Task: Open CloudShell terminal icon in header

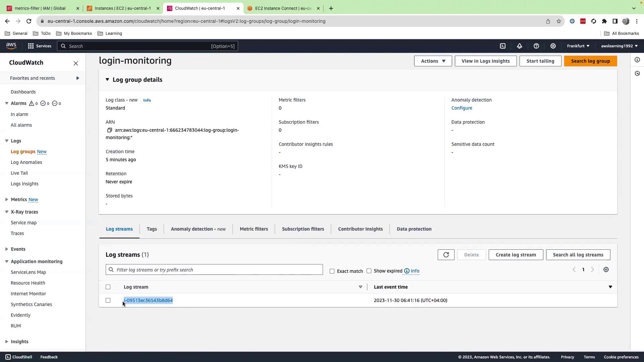Action: pyautogui.click(x=502, y=46)
